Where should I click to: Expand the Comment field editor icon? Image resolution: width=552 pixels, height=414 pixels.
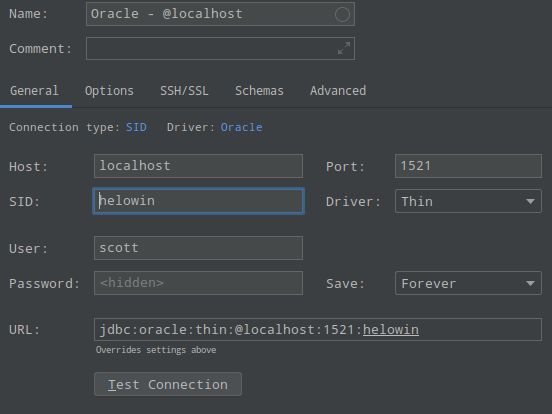pyautogui.click(x=344, y=48)
